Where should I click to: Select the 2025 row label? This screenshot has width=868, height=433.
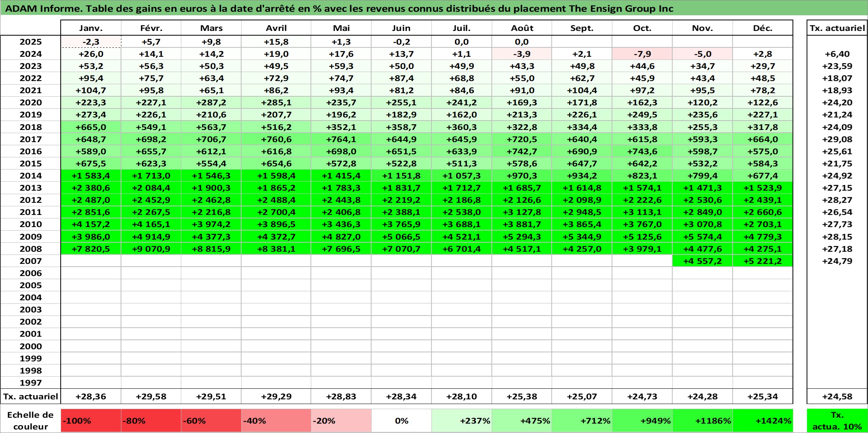(31, 42)
